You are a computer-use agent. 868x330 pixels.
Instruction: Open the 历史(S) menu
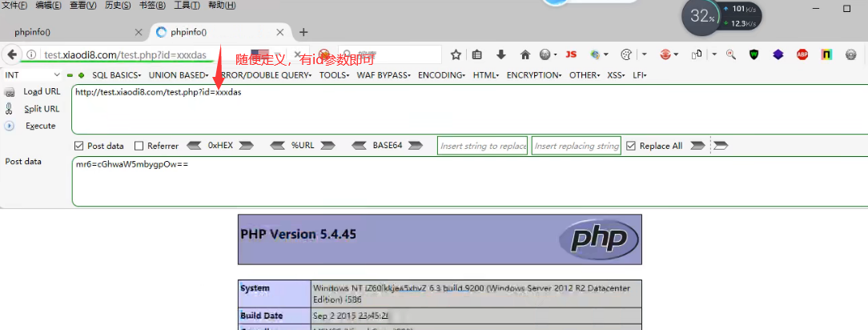[x=118, y=5]
